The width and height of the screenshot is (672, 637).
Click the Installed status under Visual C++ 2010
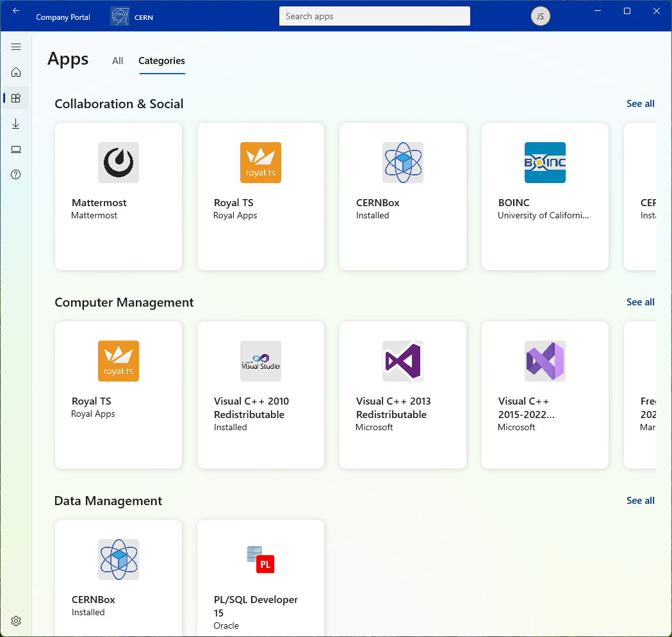pyautogui.click(x=230, y=427)
